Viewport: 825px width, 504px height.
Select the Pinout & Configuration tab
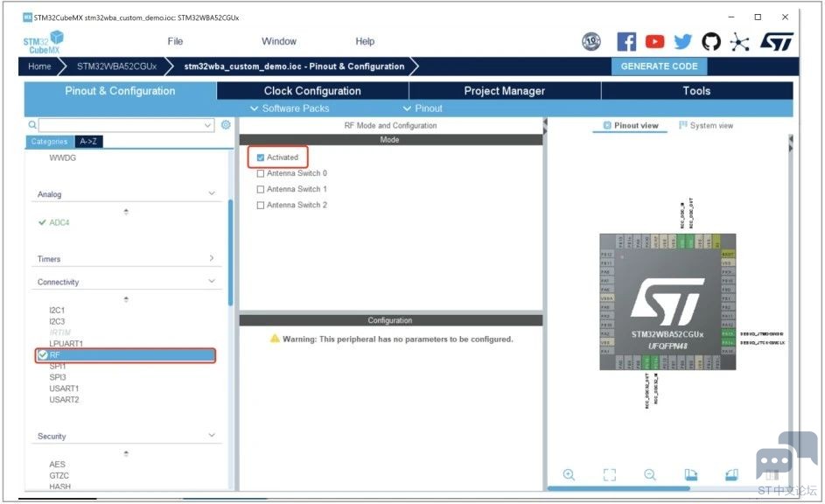point(120,90)
